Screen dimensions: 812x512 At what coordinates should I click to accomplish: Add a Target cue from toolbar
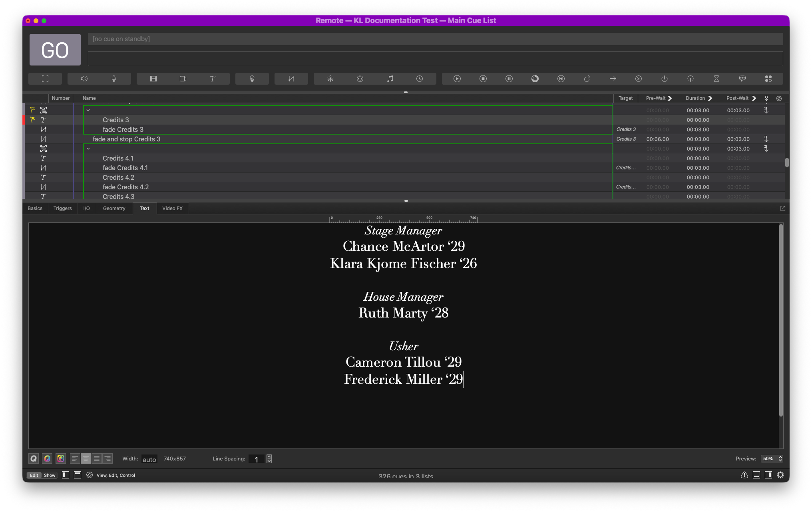(x=639, y=79)
